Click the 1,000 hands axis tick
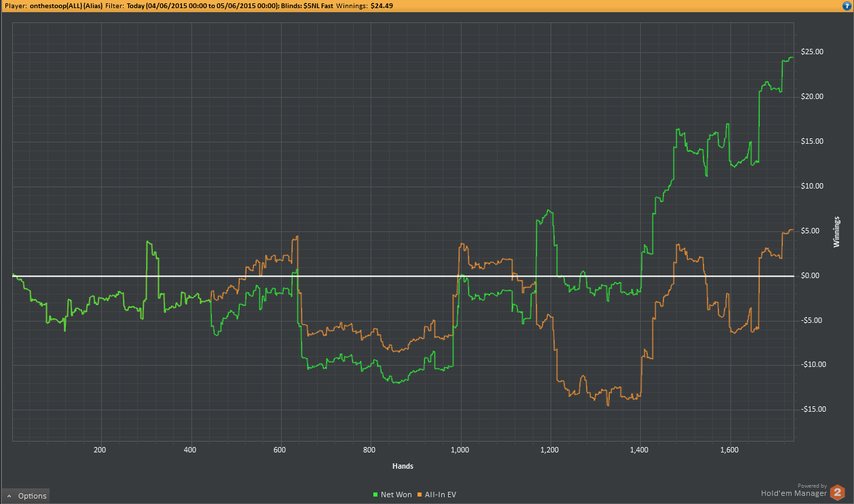This screenshot has height=504, width=854. [x=460, y=450]
